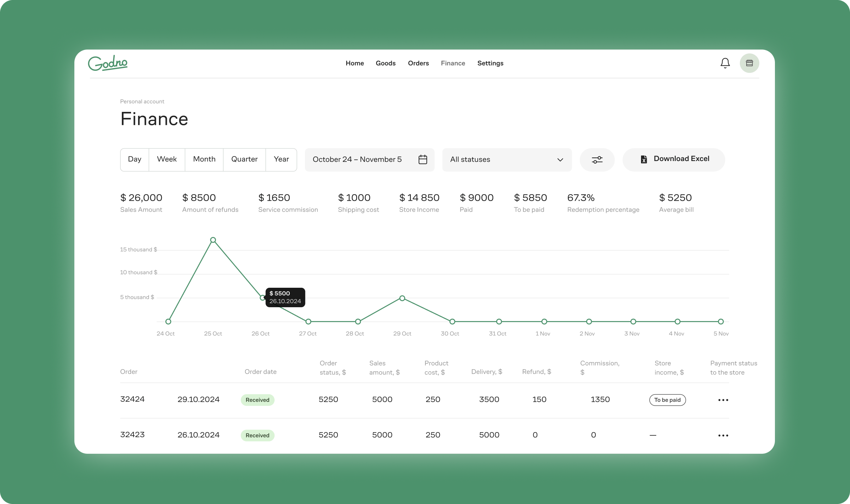Click the filter settings sliders icon
850x504 pixels.
[597, 160]
